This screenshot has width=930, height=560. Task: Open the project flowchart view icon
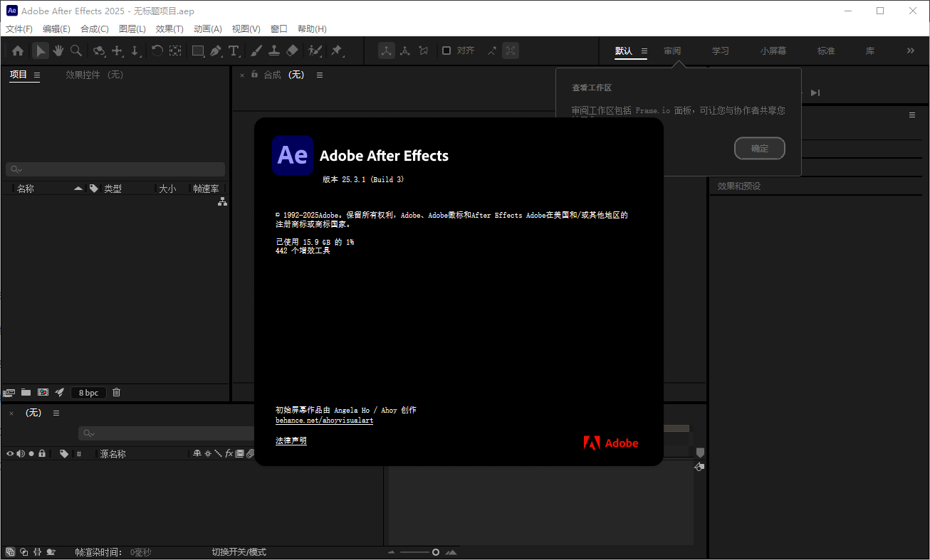[x=222, y=202]
